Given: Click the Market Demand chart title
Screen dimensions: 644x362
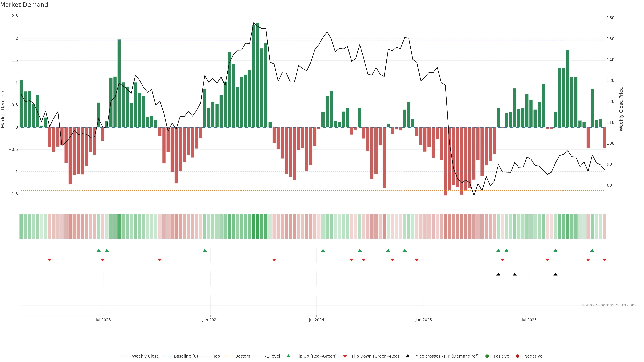Looking at the screenshot, I should tap(24, 5).
